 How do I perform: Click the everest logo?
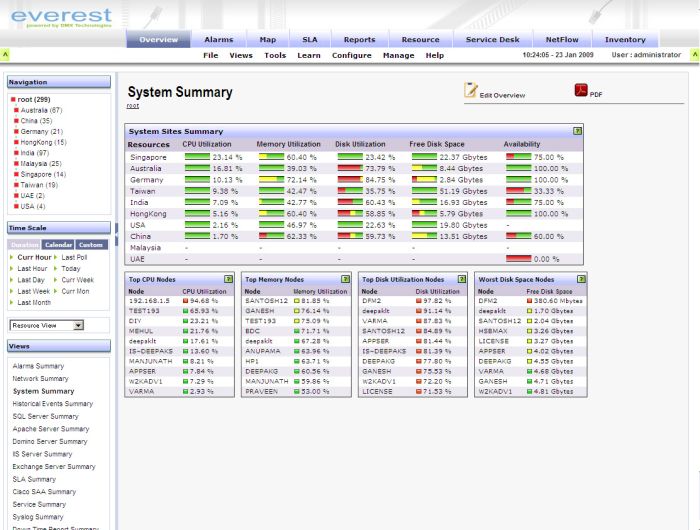(x=61, y=17)
